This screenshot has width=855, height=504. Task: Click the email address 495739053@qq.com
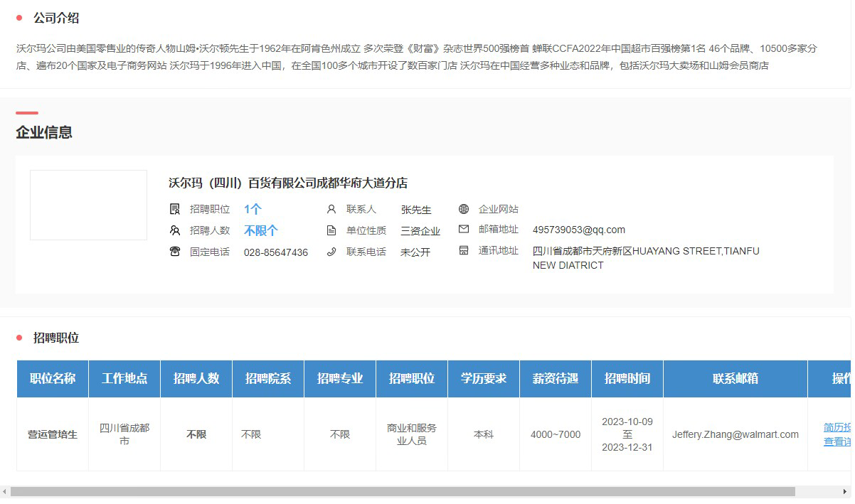(x=579, y=230)
